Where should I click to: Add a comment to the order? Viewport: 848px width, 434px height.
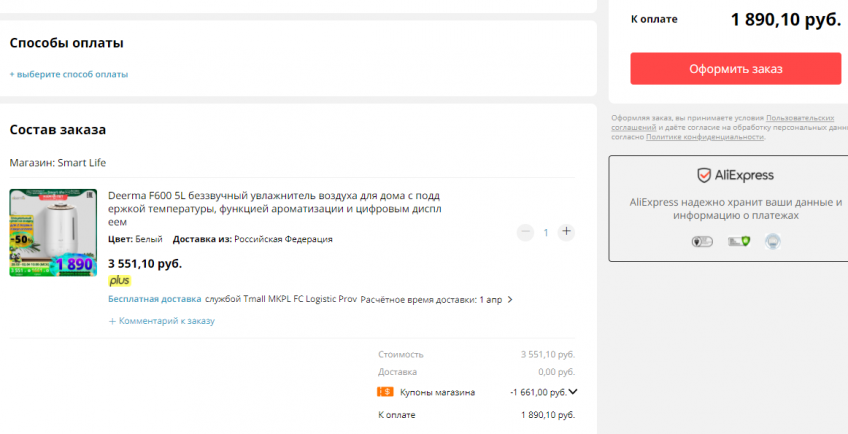tap(161, 321)
